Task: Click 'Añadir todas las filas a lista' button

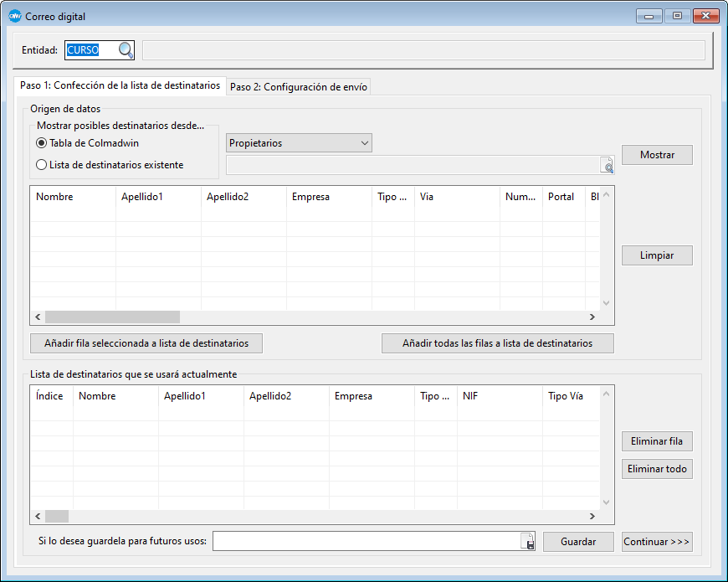Action: click(497, 343)
